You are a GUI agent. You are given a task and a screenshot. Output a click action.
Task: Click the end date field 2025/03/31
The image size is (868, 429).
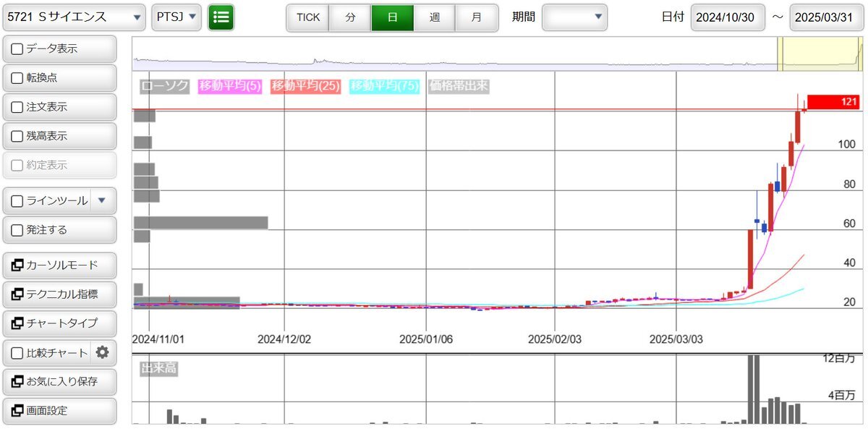(x=827, y=17)
